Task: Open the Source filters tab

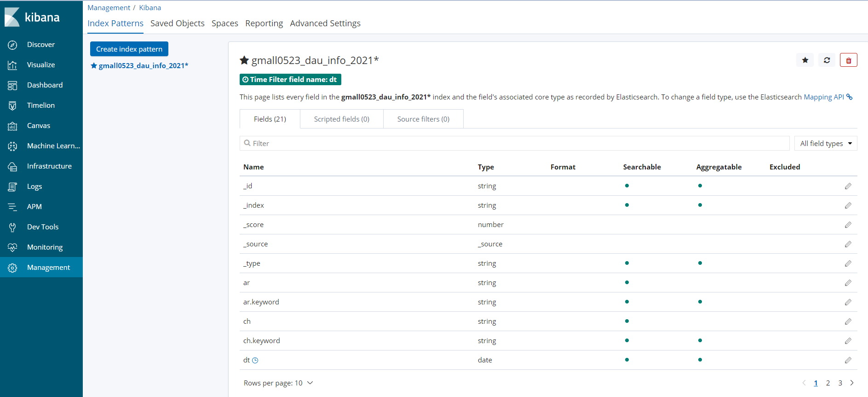Action: [x=423, y=119]
